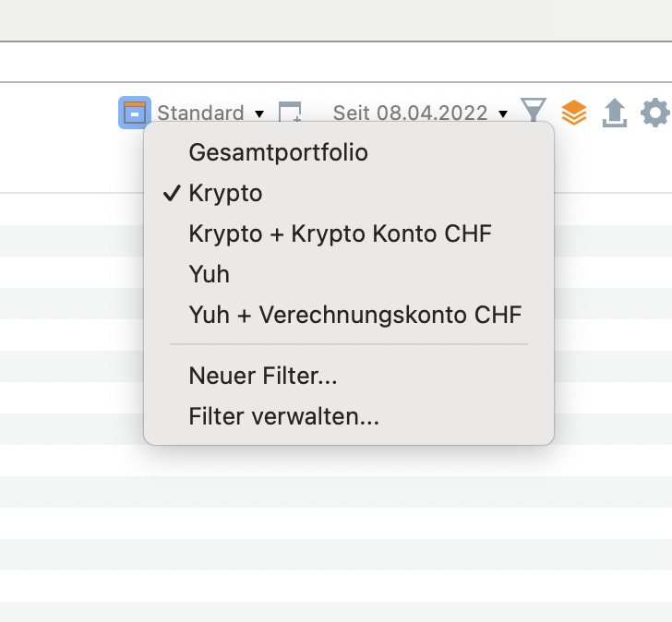The width and height of the screenshot is (672, 622).
Task: Toggle the checked Krypto filter entry
Action: click(226, 193)
